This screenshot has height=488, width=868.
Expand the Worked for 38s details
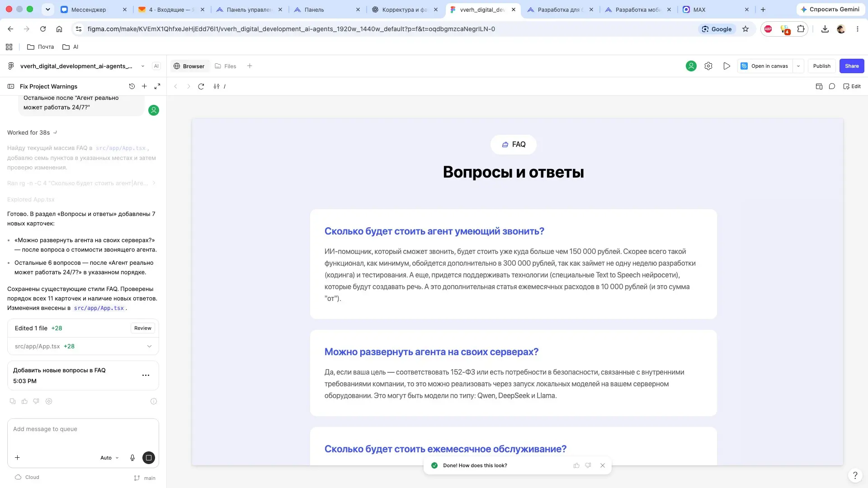tap(32, 132)
